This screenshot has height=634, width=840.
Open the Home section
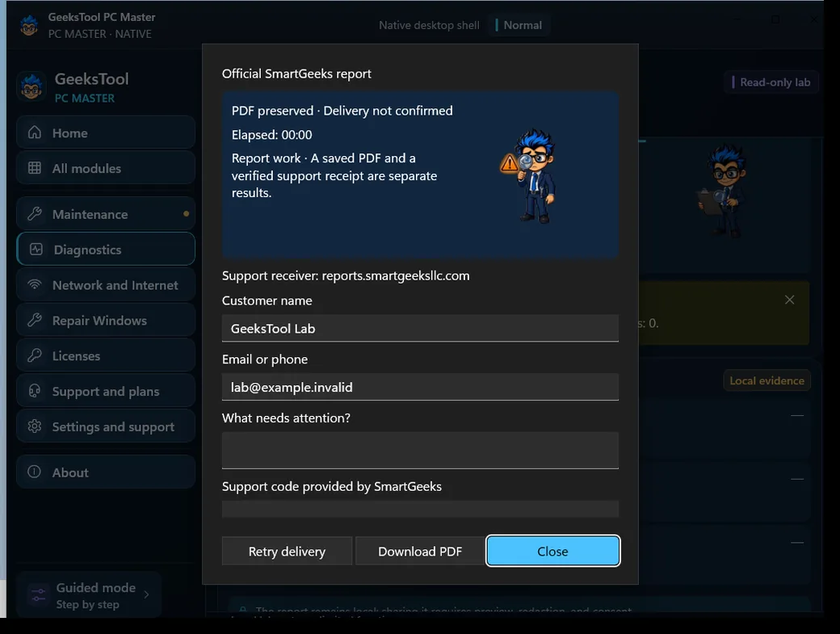106,132
